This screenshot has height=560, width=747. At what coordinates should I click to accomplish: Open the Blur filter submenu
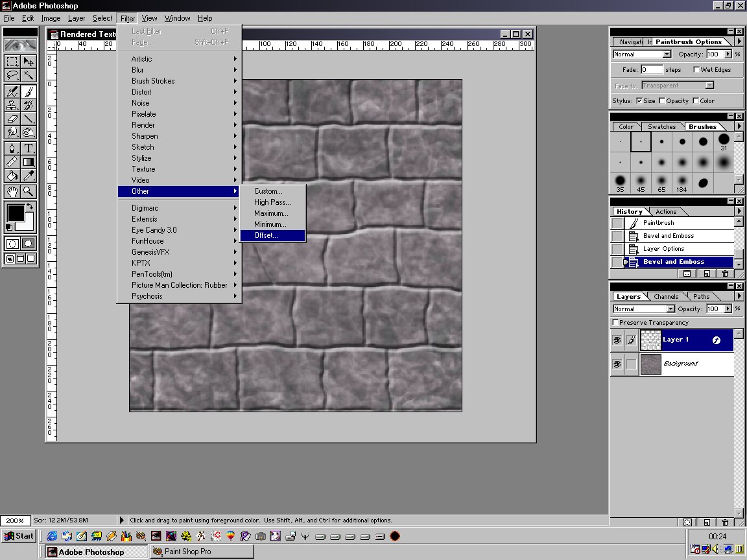coord(179,70)
